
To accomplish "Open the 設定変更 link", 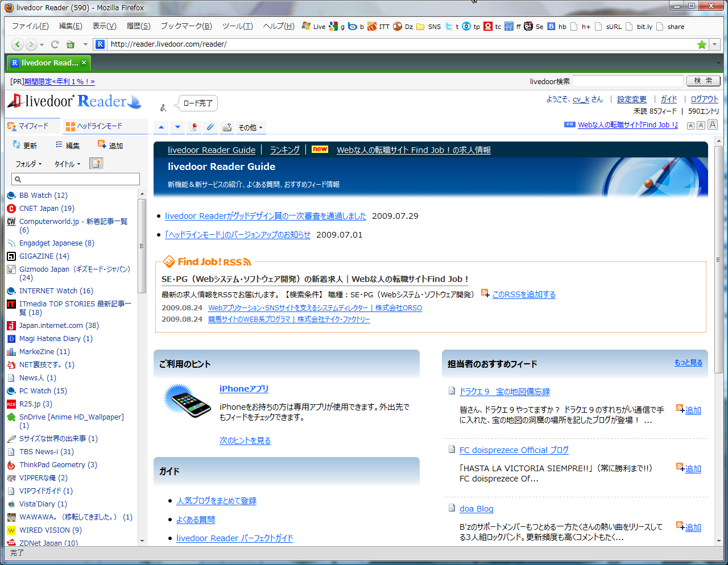I will click(x=632, y=99).
